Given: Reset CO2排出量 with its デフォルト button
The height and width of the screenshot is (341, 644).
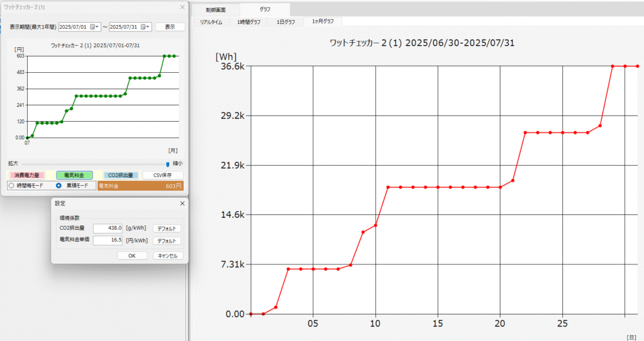Looking at the screenshot, I should [167, 229].
